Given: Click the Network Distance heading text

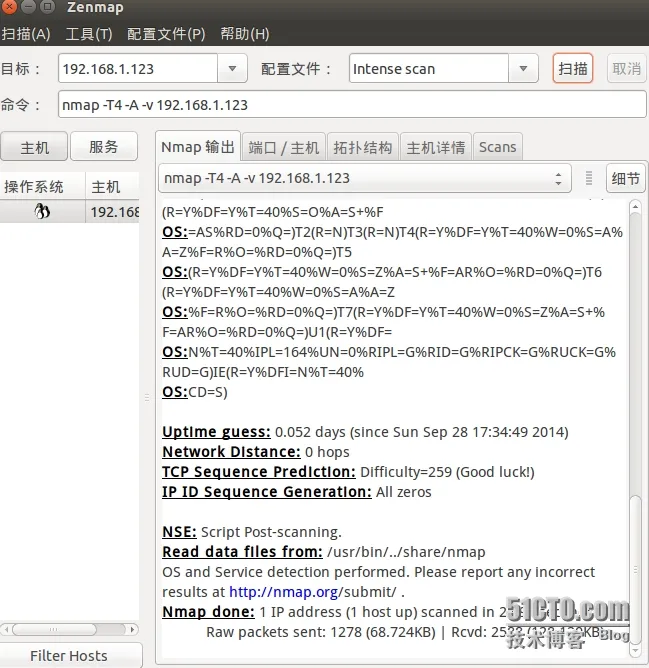Looking at the screenshot, I should click(x=231, y=452).
